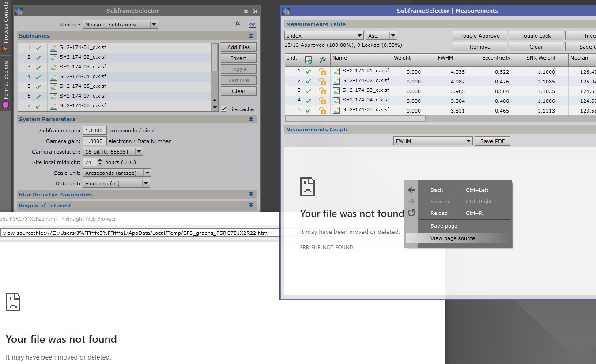The height and width of the screenshot is (364, 596).
Task: Click the horizontal scrollbar of the Measurements table
Action: point(355,119)
